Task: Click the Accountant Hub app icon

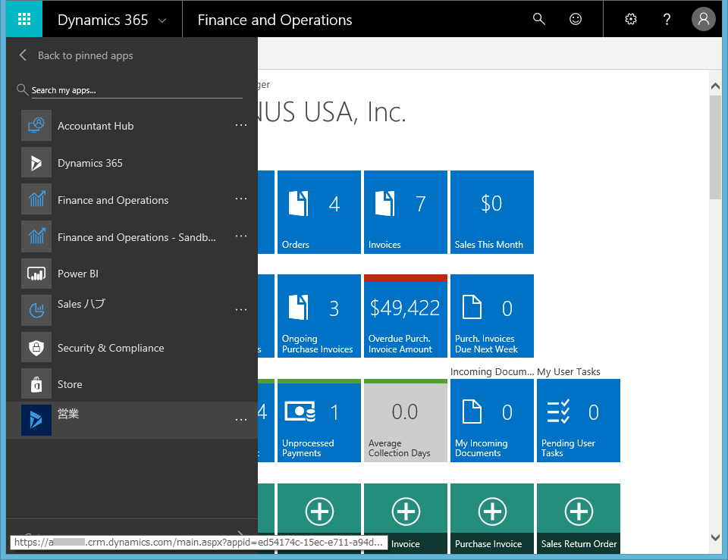Action: coord(36,125)
